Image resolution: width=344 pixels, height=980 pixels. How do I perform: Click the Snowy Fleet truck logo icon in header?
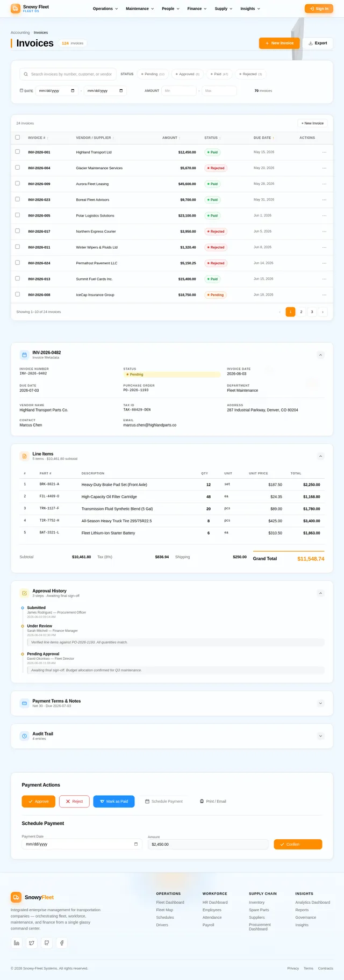coord(16,8)
